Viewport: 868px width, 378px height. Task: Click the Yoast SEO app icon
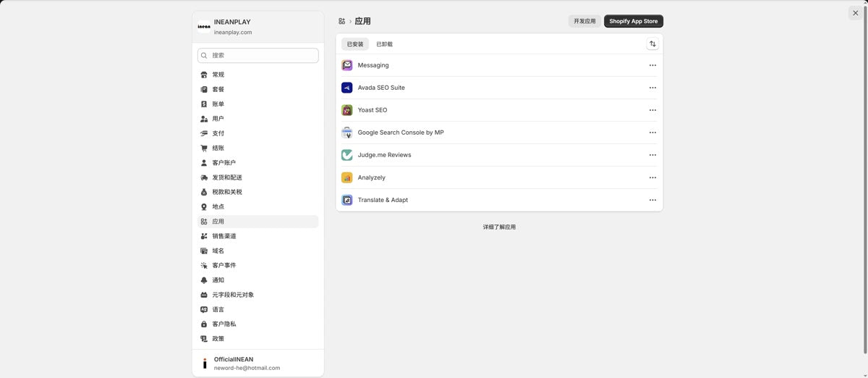pyautogui.click(x=347, y=110)
